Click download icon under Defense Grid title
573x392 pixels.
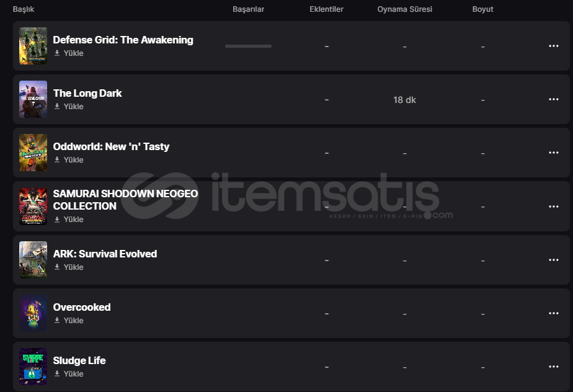pyautogui.click(x=57, y=53)
